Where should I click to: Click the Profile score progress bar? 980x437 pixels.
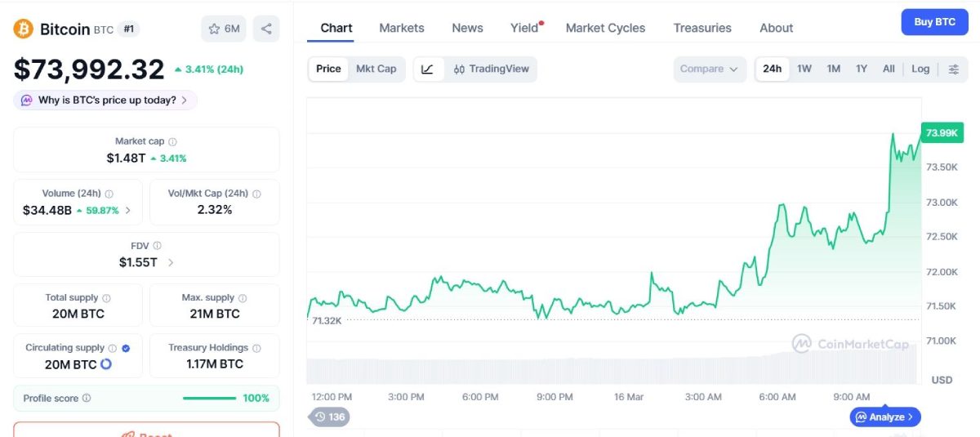point(209,399)
